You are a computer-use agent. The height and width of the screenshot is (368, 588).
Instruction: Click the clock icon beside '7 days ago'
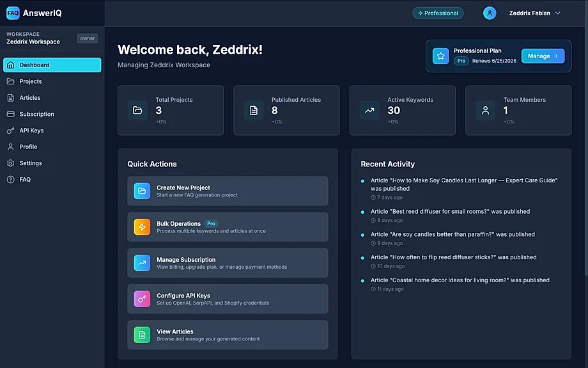point(373,198)
